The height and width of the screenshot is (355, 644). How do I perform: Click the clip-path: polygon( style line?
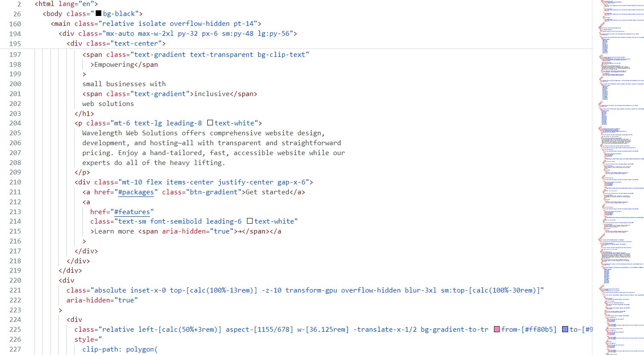coord(120,349)
